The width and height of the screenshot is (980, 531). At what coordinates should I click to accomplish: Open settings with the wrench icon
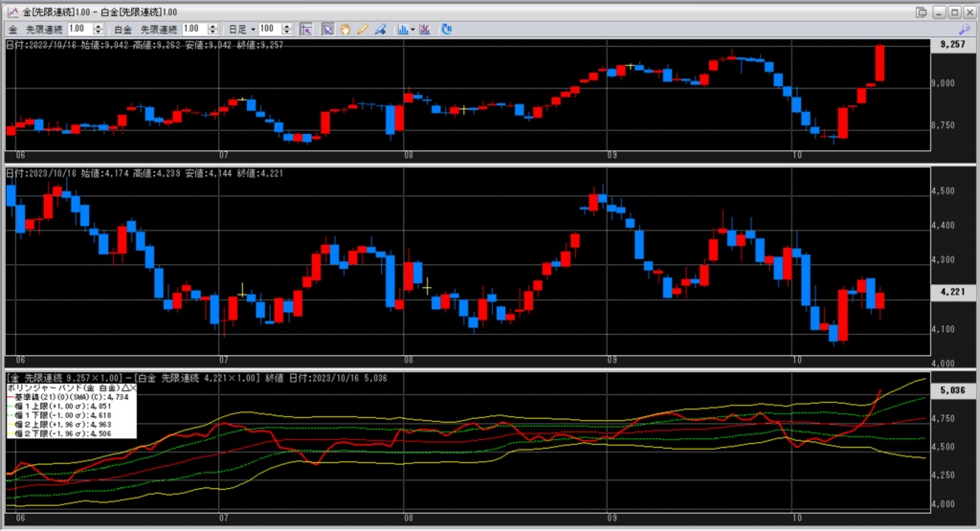(964, 29)
